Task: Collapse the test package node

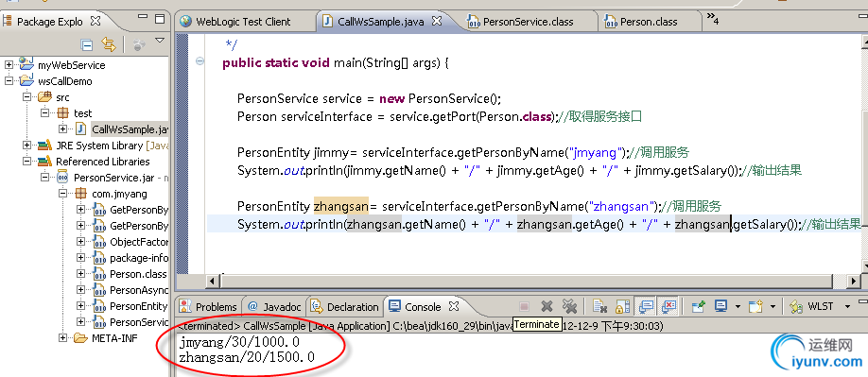Action: [x=44, y=112]
